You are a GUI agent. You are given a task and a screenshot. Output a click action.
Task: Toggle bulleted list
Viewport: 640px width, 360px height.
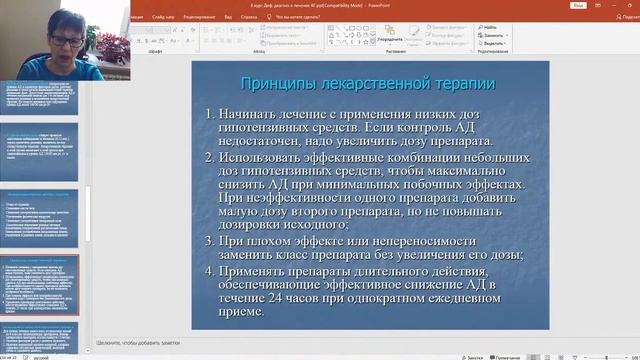tap(207, 30)
